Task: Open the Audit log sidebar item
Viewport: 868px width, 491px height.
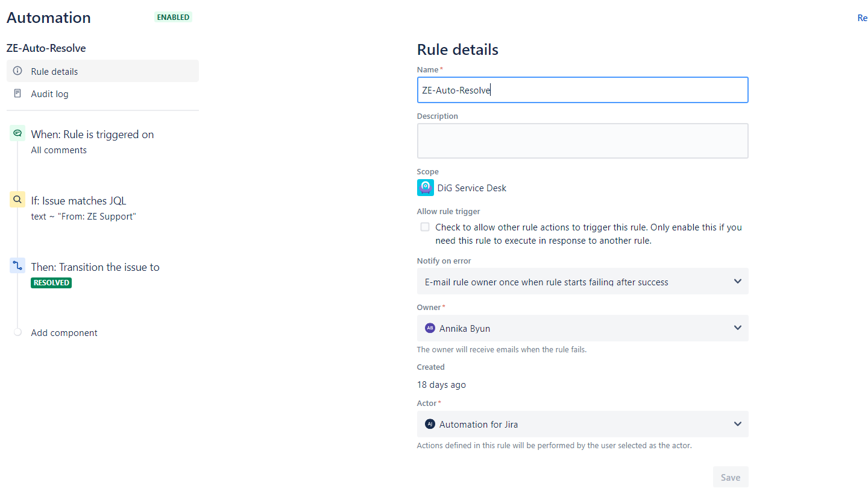Action: [x=102, y=93]
